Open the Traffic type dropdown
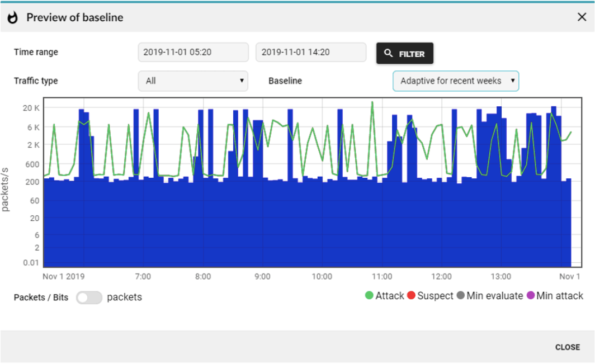This screenshot has width=595, height=364. pos(192,81)
